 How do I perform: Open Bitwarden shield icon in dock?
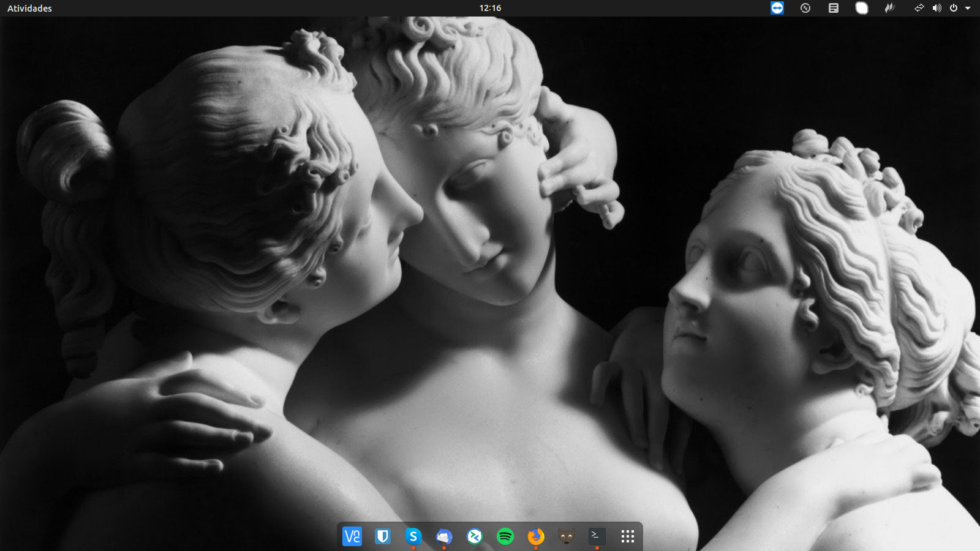pyautogui.click(x=383, y=536)
